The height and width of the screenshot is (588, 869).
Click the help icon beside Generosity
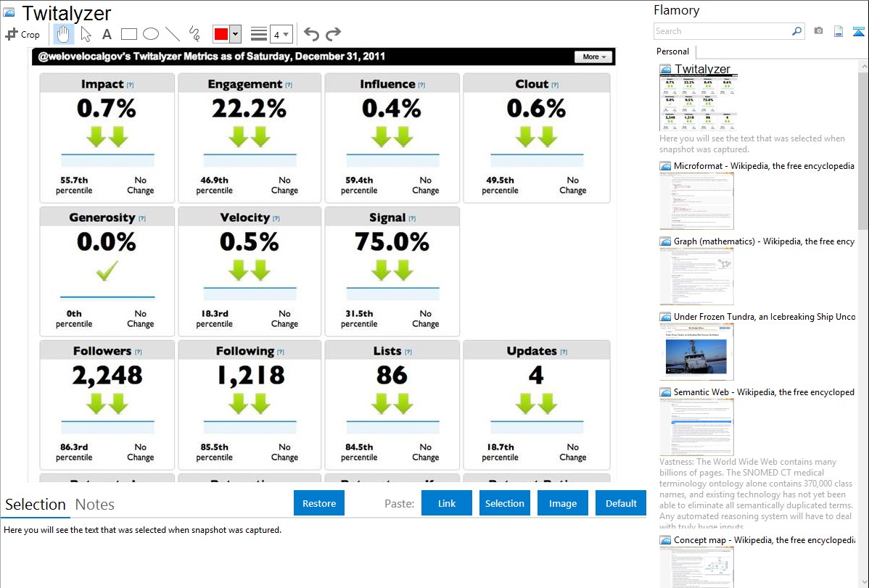[x=142, y=218]
